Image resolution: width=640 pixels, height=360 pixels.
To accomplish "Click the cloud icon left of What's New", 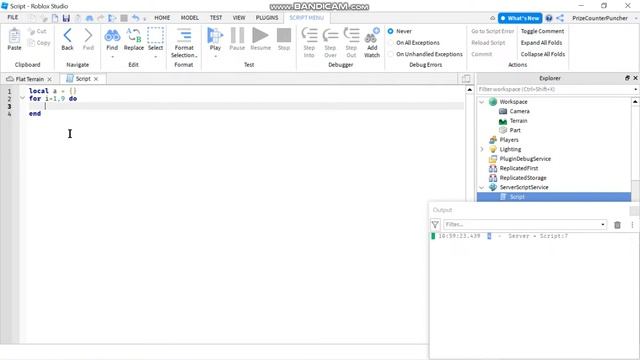I will coord(493,18).
